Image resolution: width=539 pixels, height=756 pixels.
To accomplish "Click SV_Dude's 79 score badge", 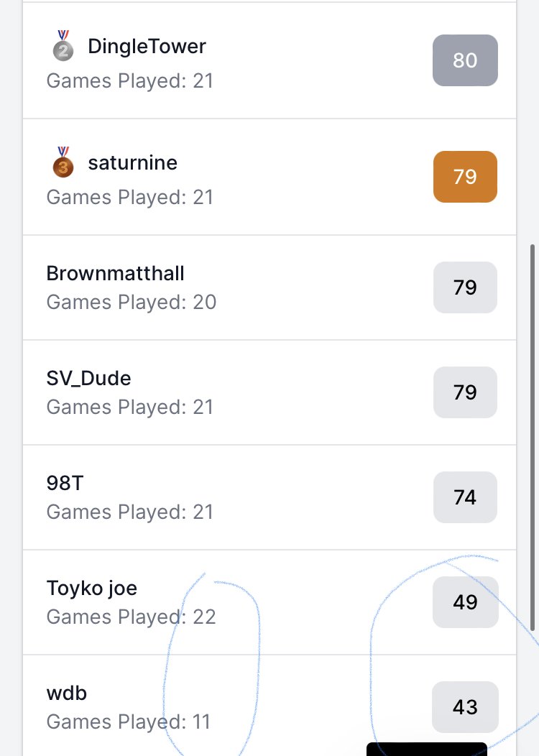I will pyautogui.click(x=465, y=392).
